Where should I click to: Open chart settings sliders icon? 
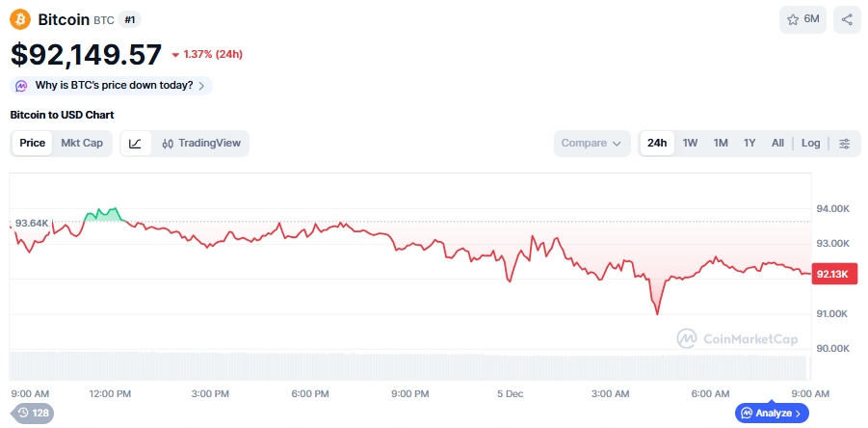click(844, 144)
